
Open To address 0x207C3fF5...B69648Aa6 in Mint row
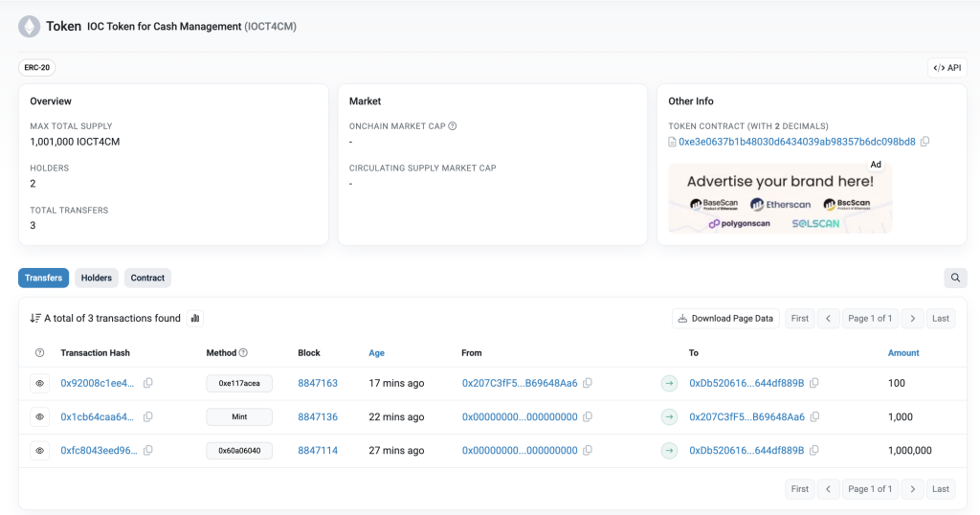746,416
